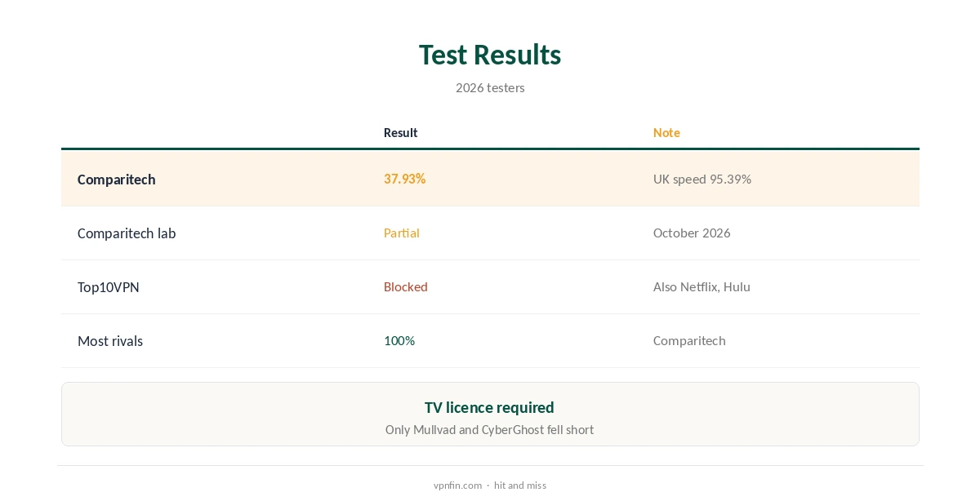Screen dimensions: 980x501
Task: Click the "hit and miss" footer text
Action: (x=520, y=485)
